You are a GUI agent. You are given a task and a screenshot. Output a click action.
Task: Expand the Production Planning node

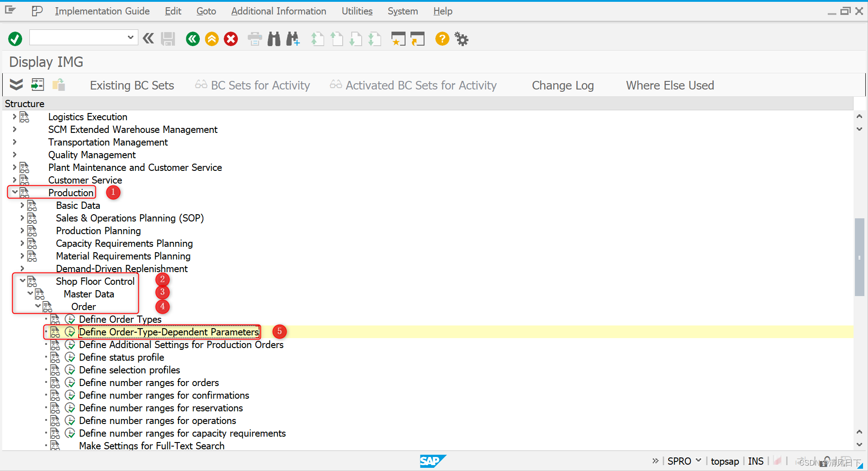click(x=22, y=231)
